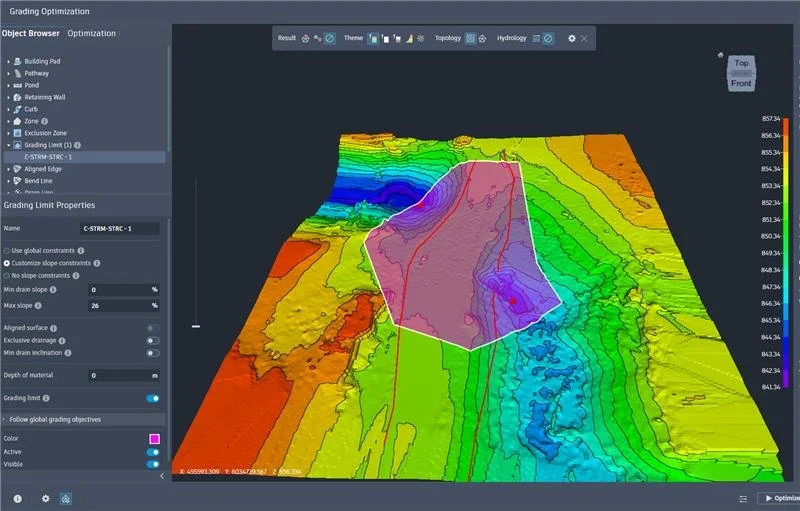Select No slope constraints radio button

pyautogui.click(x=7, y=276)
